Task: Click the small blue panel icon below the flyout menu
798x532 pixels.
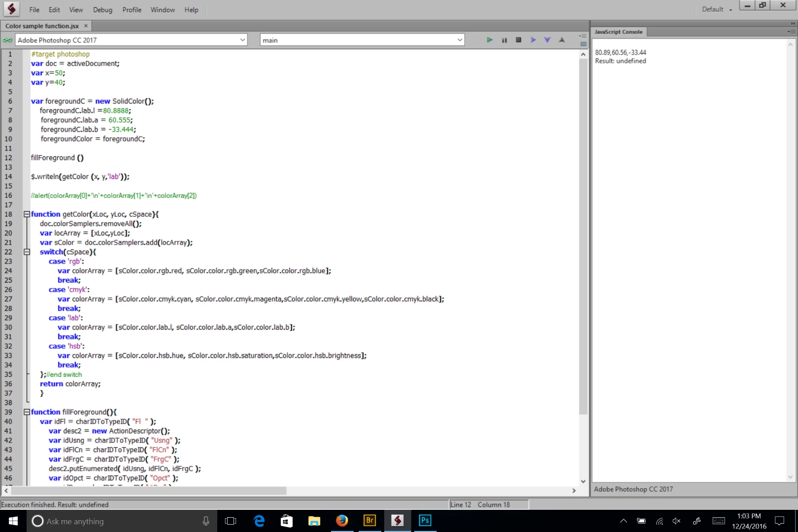Action: pyautogui.click(x=583, y=44)
